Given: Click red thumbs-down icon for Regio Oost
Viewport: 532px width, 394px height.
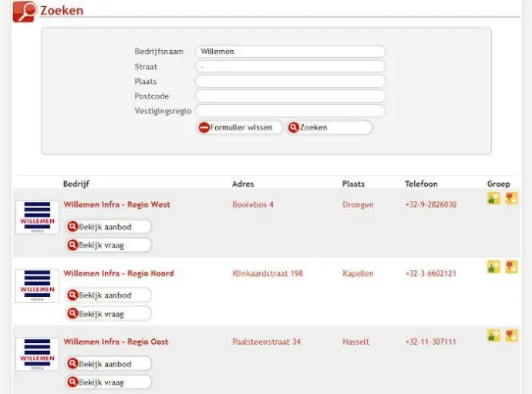Looking at the screenshot, I should (511, 335).
